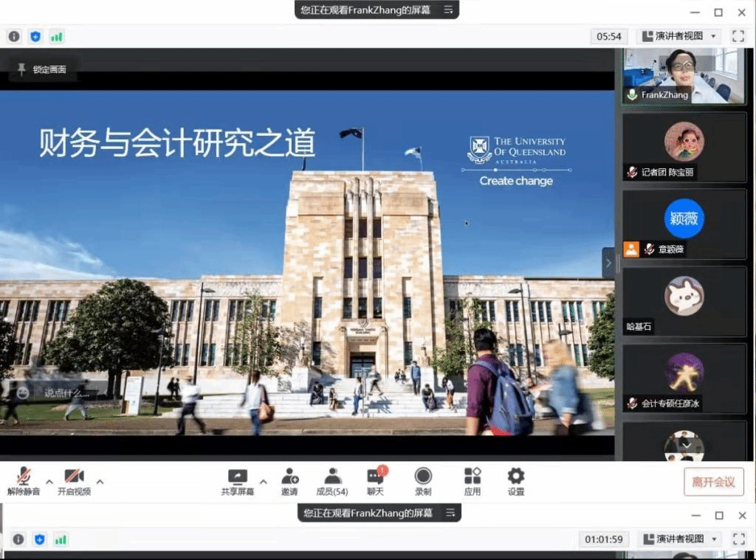
Task: Open the 聊天 chat panel
Action: click(375, 477)
